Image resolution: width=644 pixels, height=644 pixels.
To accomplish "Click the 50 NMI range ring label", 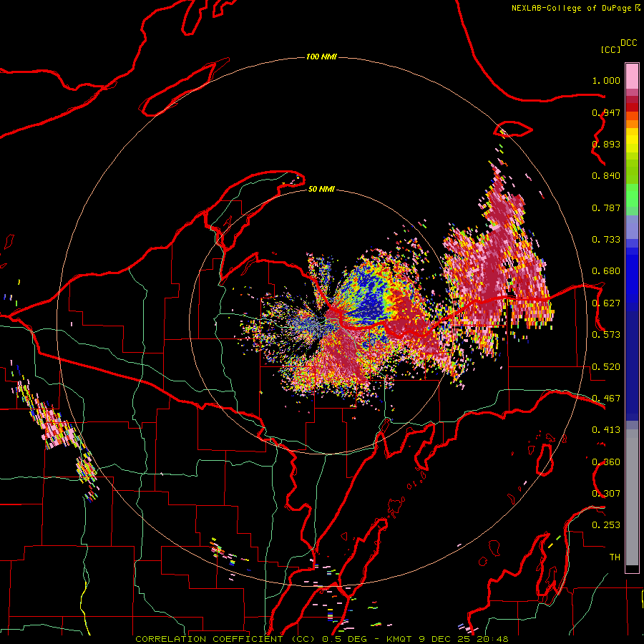I will tap(321, 189).
